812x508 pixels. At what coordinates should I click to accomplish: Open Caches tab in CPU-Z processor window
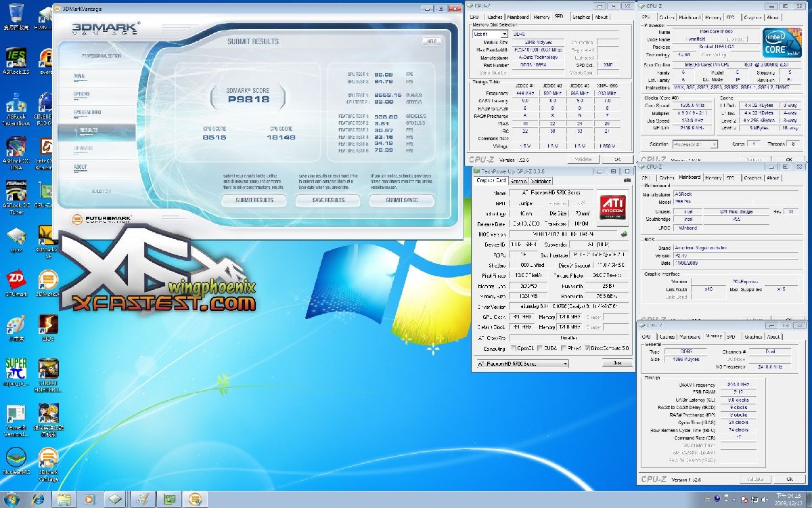pyautogui.click(x=667, y=17)
